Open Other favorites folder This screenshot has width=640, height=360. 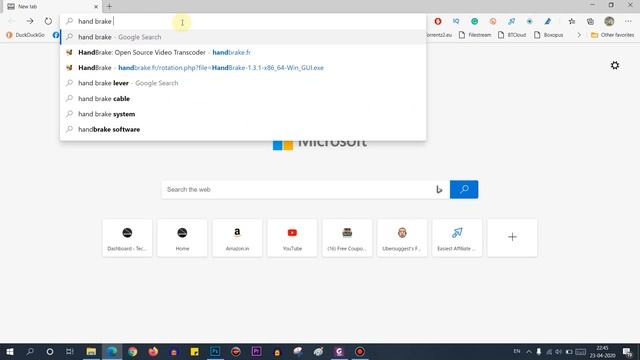[612, 35]
